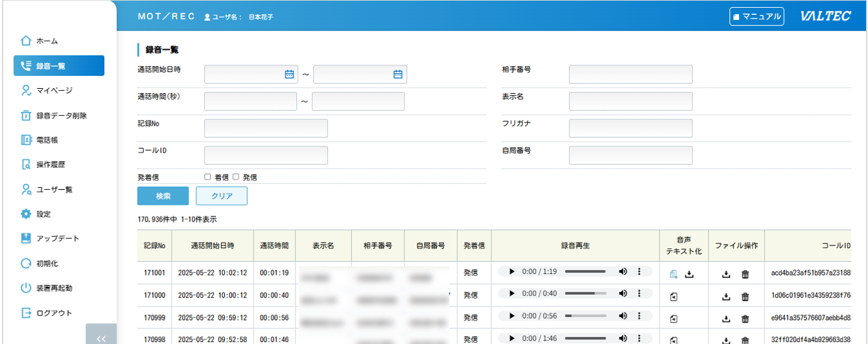868x344 pixels.
Task: Click the ユーザ一覧 person-search icon
Action: pos(26,189)
